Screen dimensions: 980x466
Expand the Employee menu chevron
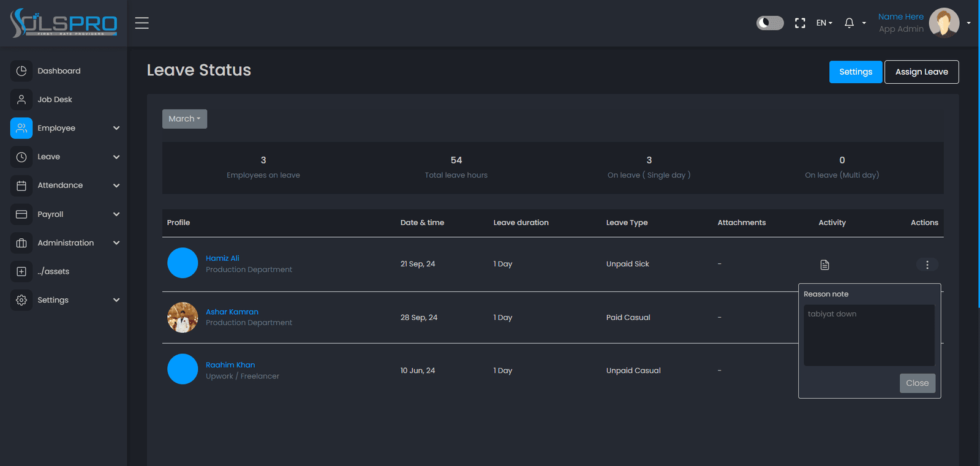pyautogui.click(x=116, y=128)
